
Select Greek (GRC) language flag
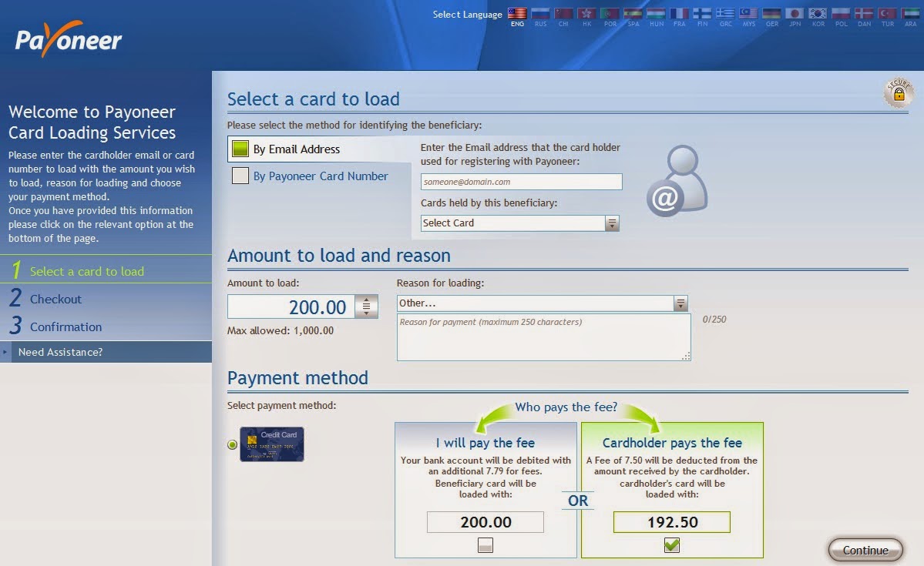coord(725,14)
